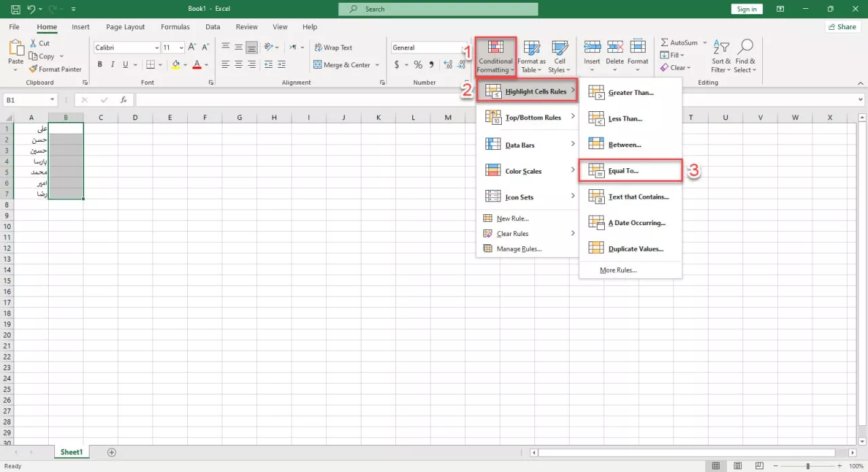868x472 pixels.
Task: Click Merge & Center
Action: [x=342, y=65]
